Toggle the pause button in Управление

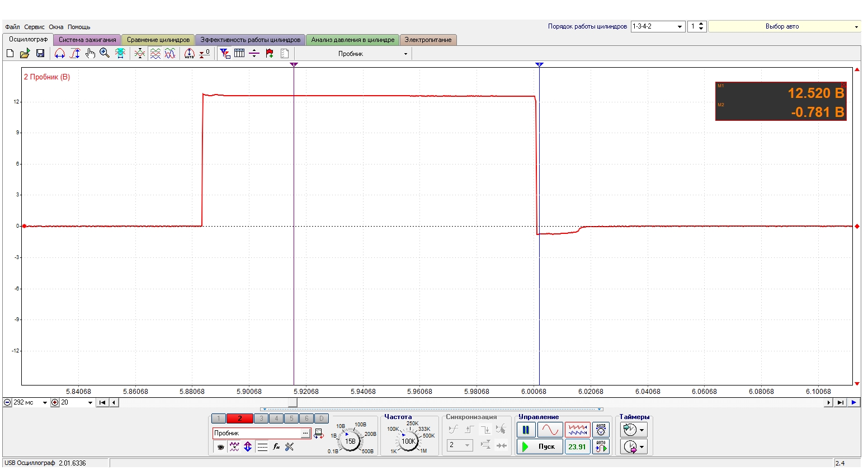(x=526, y=430)
